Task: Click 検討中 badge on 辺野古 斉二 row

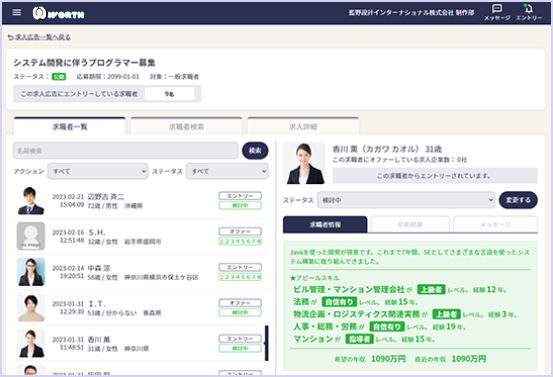Action: pyautogui.click(x=240, y=205)
